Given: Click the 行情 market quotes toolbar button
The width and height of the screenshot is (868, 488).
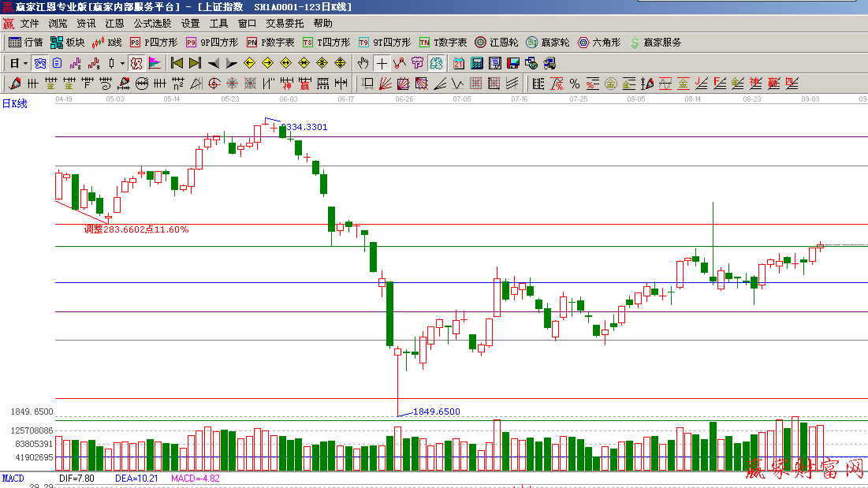Looking at the screenshot, I should (25, 43).
